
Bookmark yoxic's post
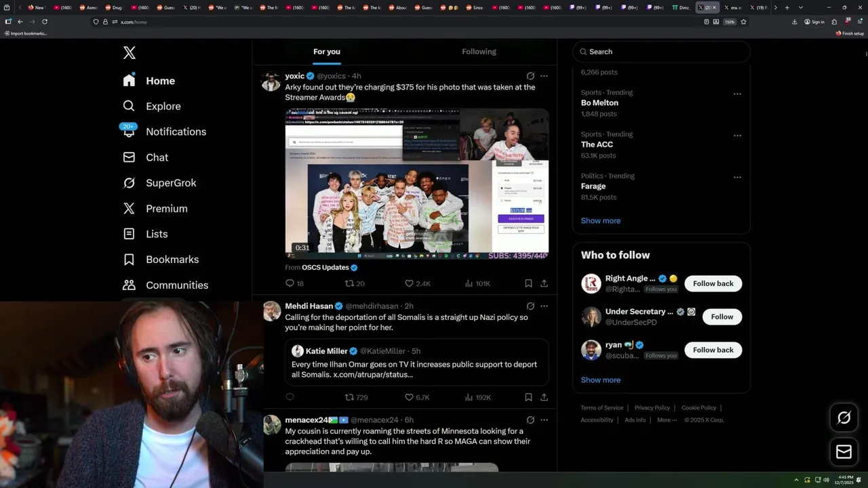click(528, 283)
